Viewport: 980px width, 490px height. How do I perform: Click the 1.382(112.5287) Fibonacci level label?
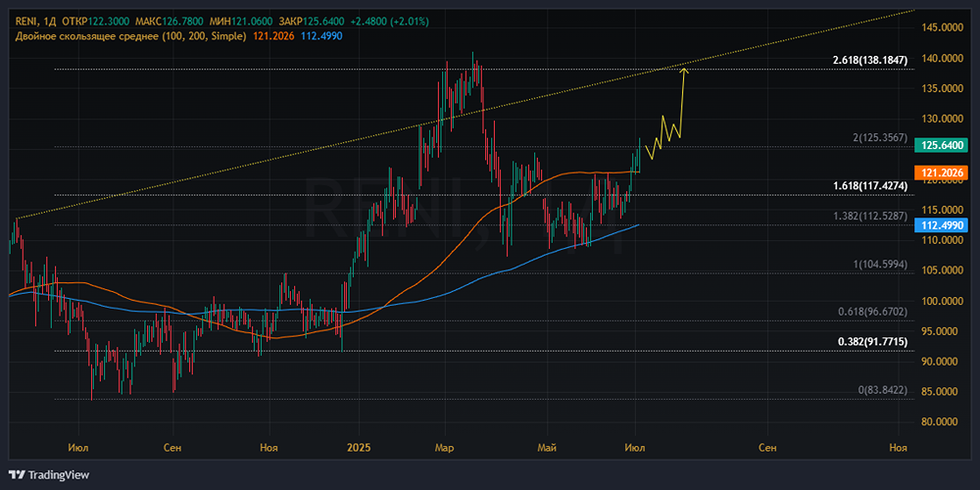point(868,216)
